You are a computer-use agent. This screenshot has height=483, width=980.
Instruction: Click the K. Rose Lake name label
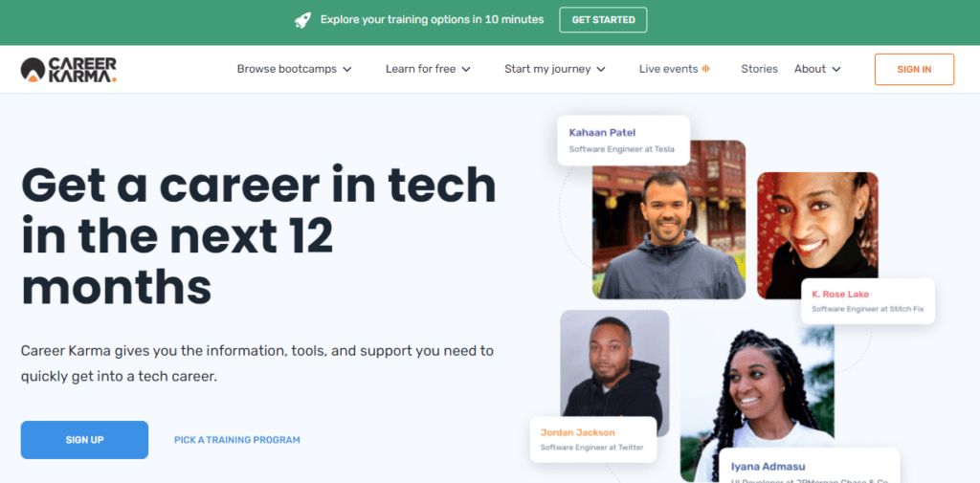840,295
